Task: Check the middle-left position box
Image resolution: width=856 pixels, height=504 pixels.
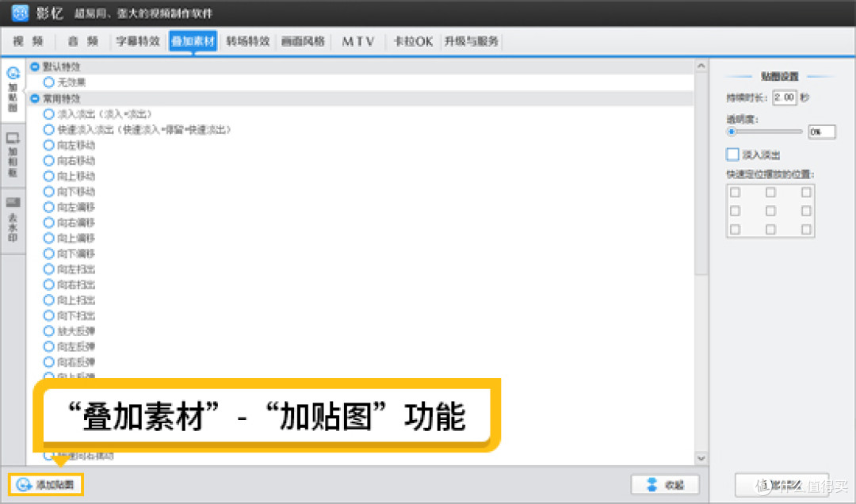Action: (x=736, y=211)
